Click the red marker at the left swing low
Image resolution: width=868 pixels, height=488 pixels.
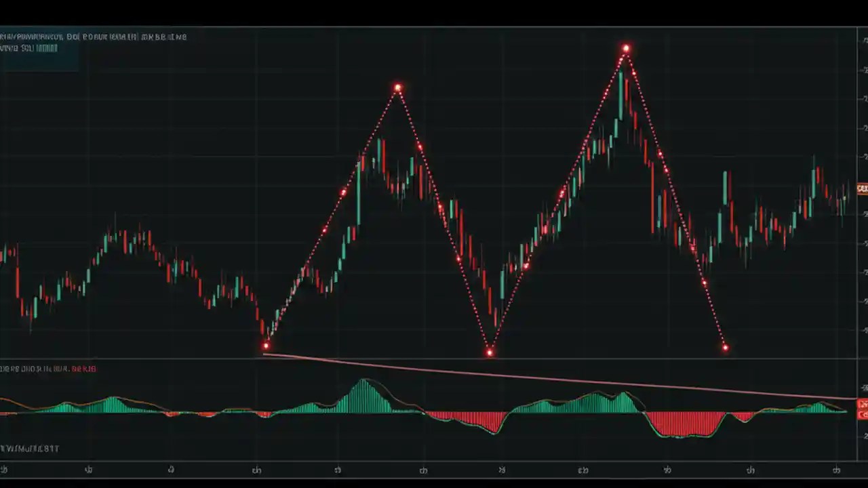point(265,346)
